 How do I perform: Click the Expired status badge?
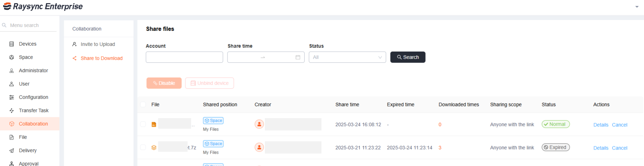(556, 147)
